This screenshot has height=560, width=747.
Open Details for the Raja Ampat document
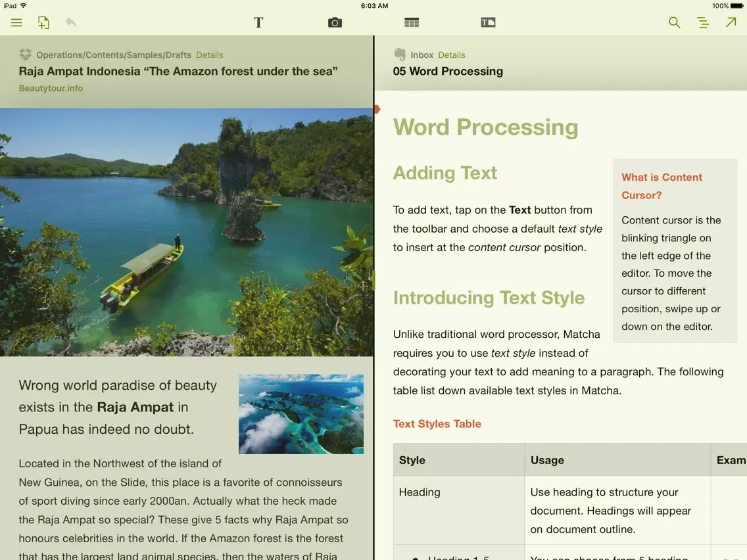[210, 55]
